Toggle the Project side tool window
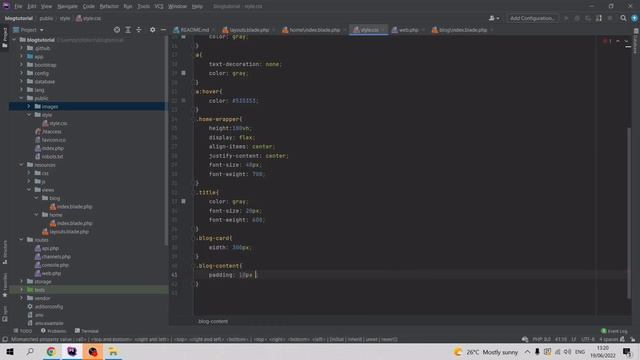Viewport: 640px width, 360px height. (x=4, y=37)
